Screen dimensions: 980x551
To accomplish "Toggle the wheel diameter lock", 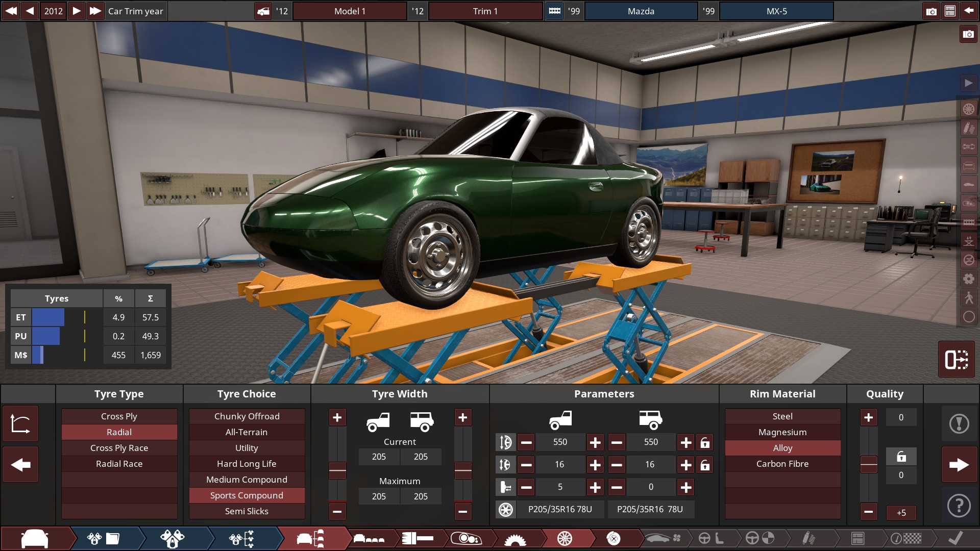I will [705, 442].
